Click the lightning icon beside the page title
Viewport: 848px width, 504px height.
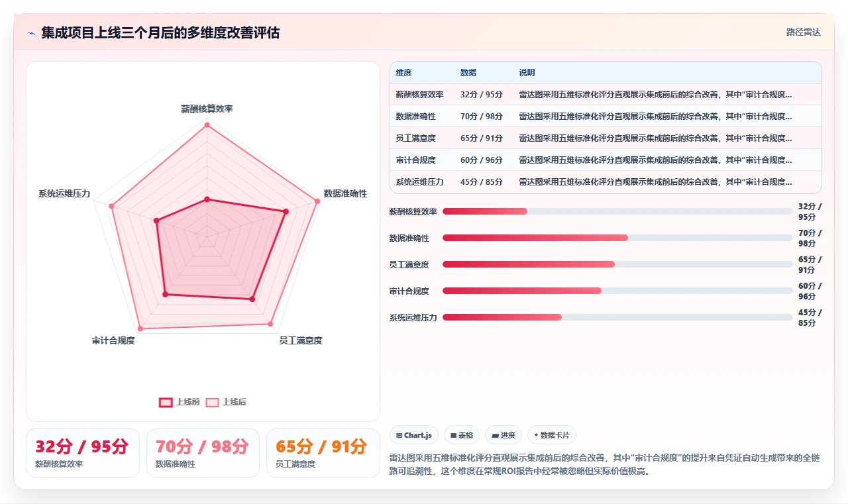coord(31,33)
